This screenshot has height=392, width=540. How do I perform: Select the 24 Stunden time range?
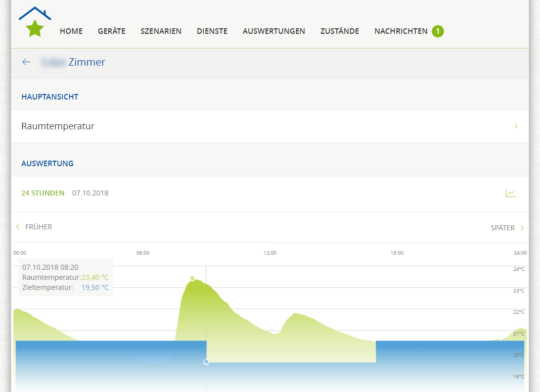(x=42, y=193)
